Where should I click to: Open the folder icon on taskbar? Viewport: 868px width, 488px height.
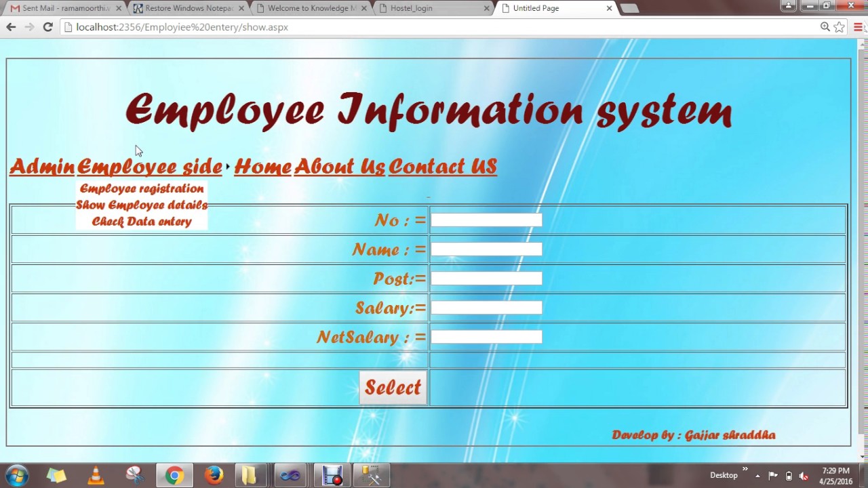point(249,476)
